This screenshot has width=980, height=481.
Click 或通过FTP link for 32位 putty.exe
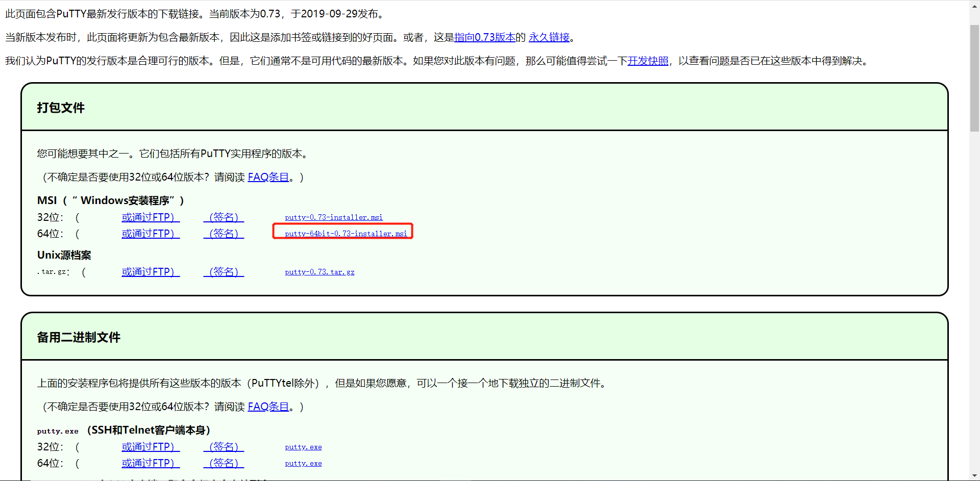click(151, 447)
